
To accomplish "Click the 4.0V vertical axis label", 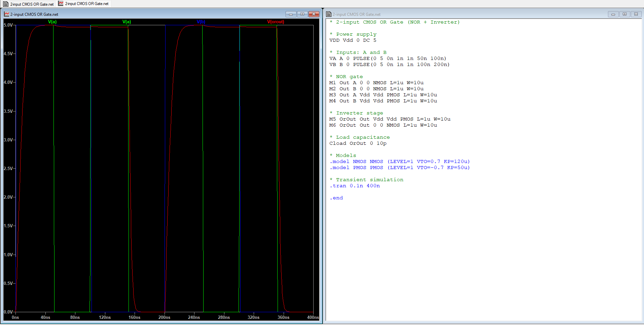I will 8,82.
